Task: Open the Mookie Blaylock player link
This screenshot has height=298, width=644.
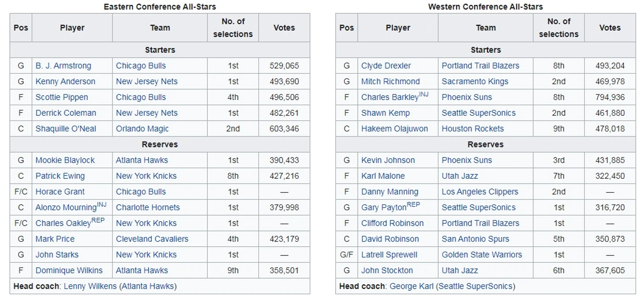Action: pos(65,160)
